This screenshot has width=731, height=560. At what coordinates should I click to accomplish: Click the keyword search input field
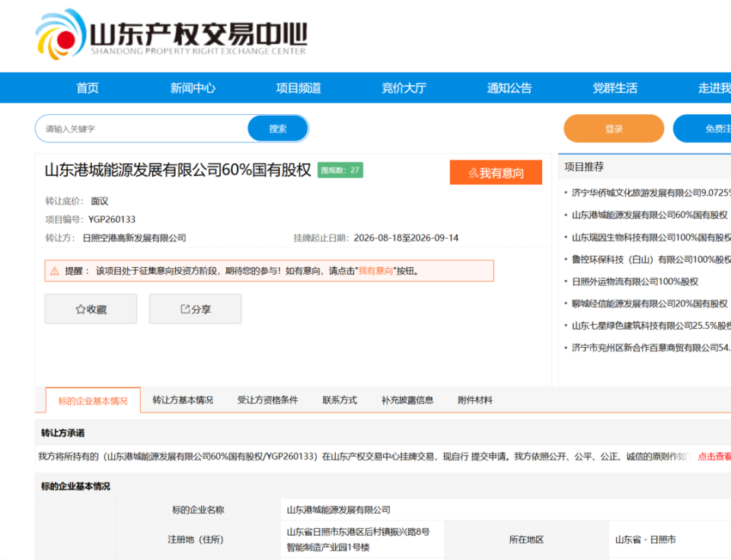coord(142,129)
